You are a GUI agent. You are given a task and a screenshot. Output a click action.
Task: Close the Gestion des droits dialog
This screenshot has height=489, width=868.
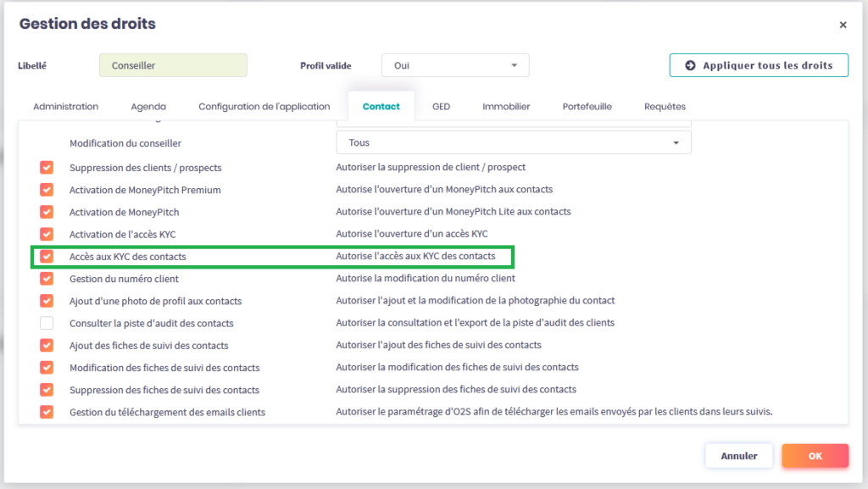click(x=843, y=25)
